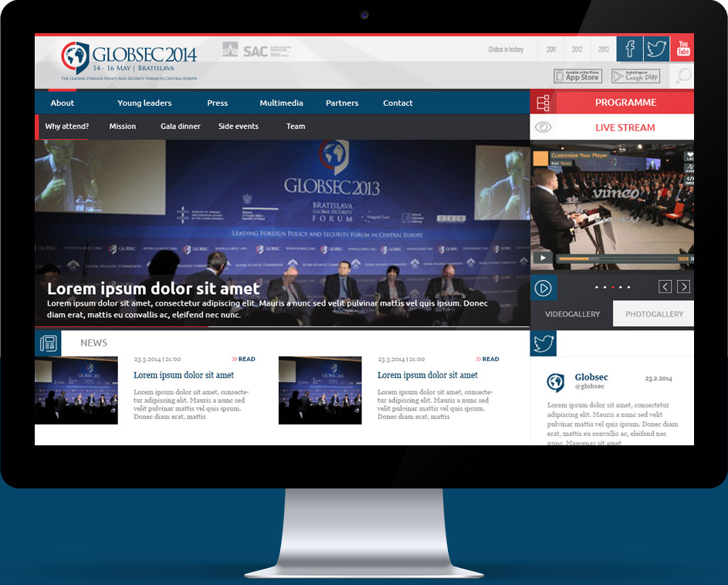
Task: Play the Vimeo video
Action: click(x=543, y=258)
